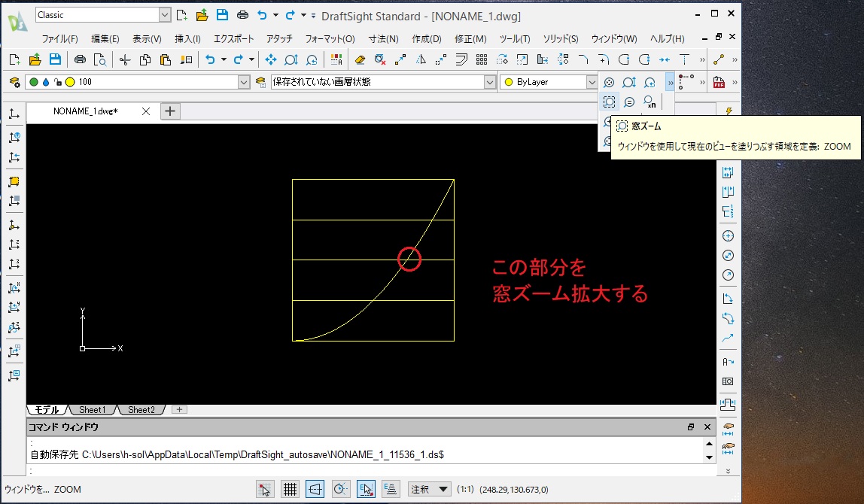Click the Line draw tool icon
Screen dimensions: 864x504
[719, 59]
